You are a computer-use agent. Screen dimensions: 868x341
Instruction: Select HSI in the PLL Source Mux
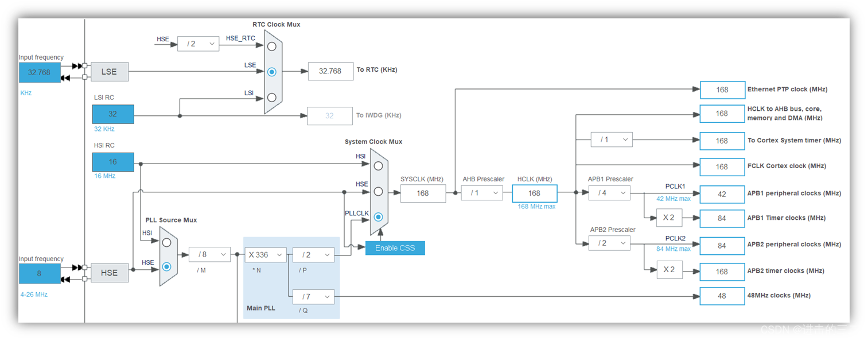coord(166,242)
